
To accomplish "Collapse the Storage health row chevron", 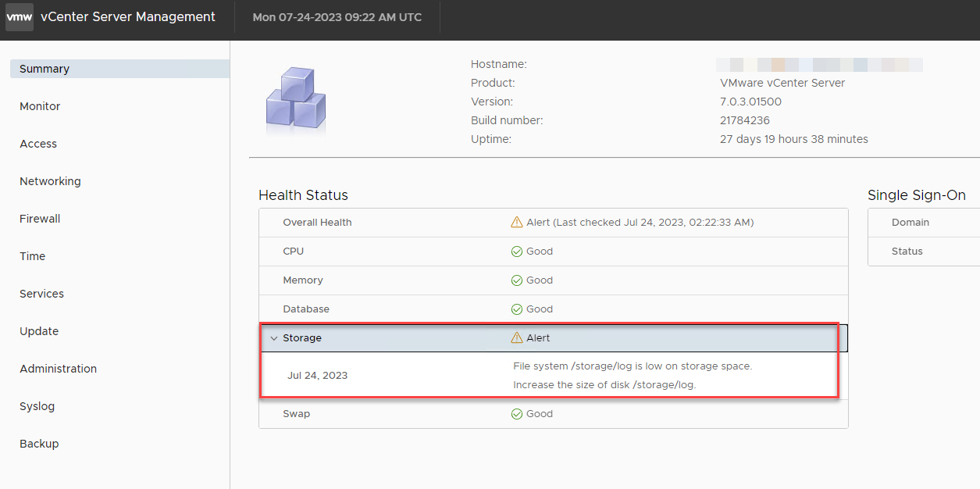I will tap(273, 338).
